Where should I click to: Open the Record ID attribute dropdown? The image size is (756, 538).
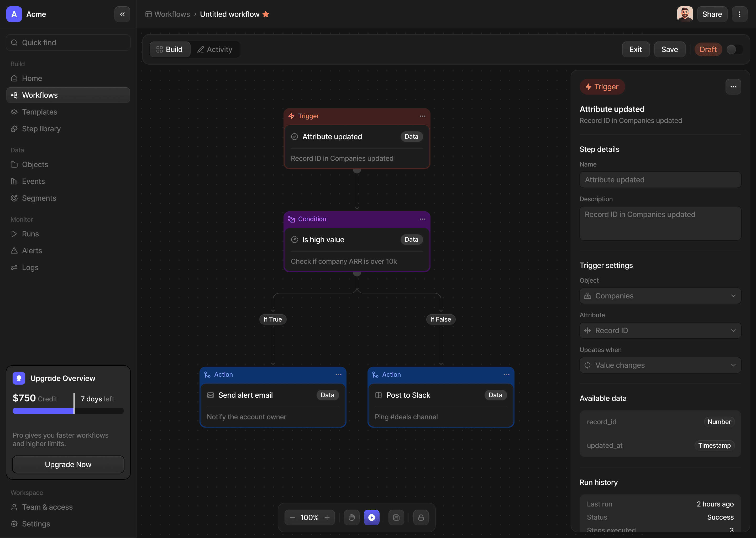tap(660, 331)
